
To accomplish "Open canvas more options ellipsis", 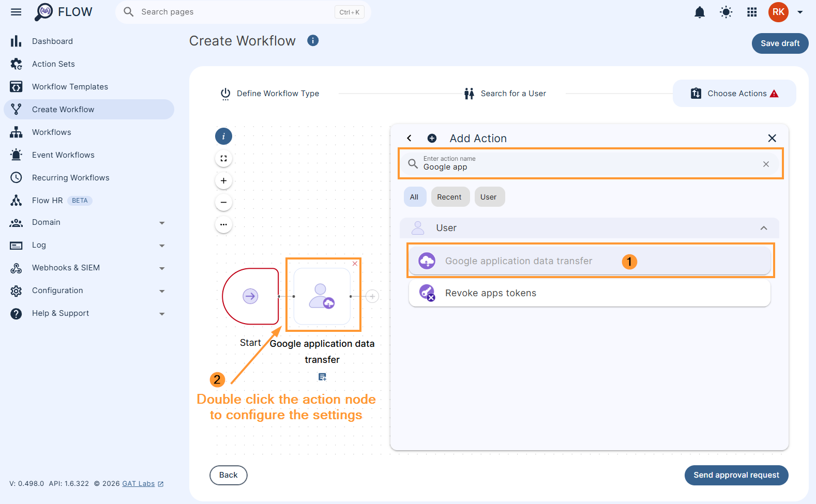I will coord(223,225).
